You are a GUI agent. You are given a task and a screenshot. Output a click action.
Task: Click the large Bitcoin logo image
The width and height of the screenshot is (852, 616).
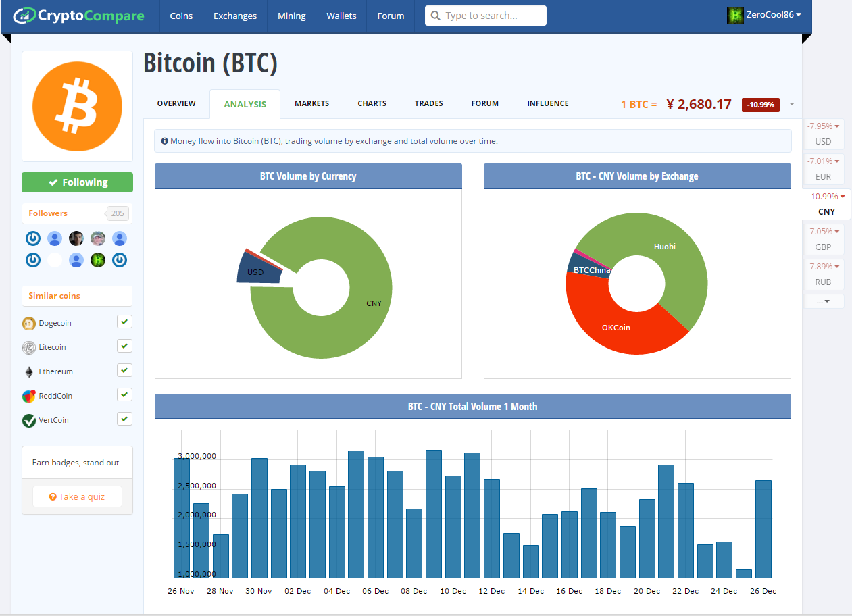tap(77, 107)
